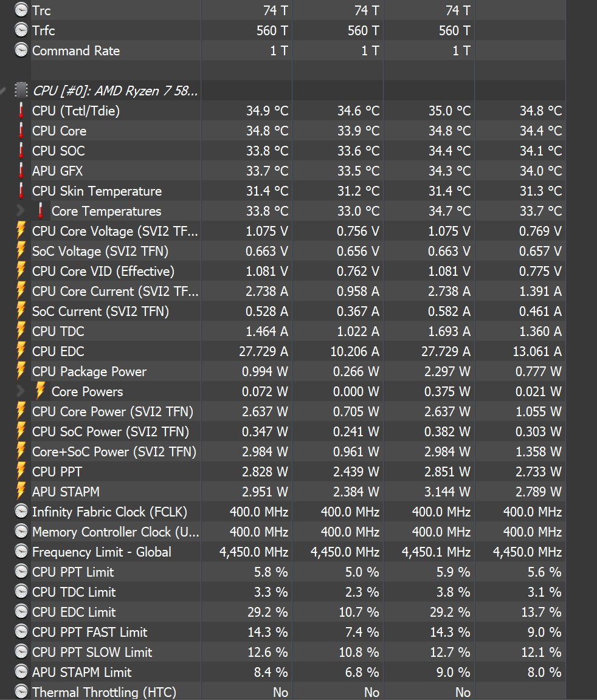Click the 4,450.1 MHz Frequency Limit value
Screen dimensions: 597x700
click(437, 552)
